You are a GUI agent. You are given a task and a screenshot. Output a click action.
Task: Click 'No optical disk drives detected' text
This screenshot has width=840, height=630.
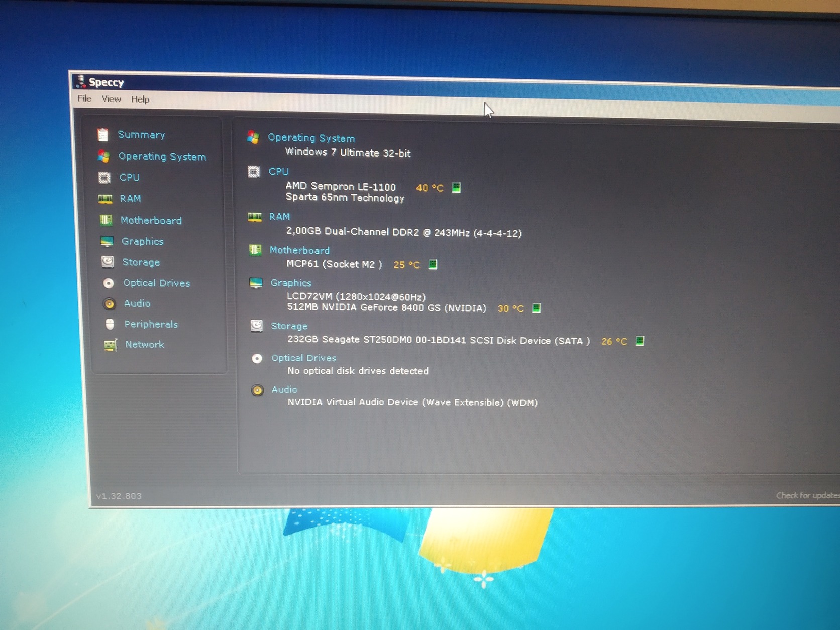pos(358,371)
